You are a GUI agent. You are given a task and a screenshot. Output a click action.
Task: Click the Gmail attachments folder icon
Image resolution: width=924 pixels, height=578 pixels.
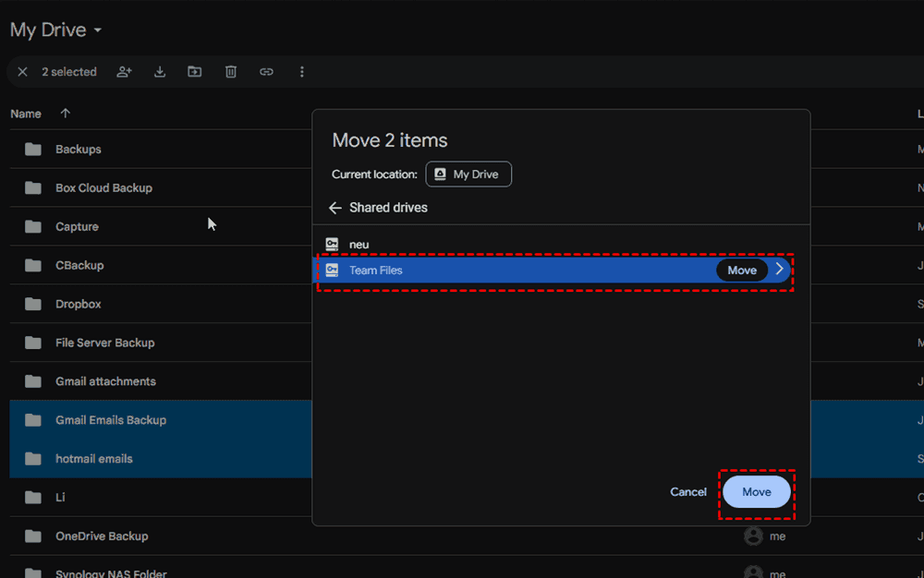33,381
